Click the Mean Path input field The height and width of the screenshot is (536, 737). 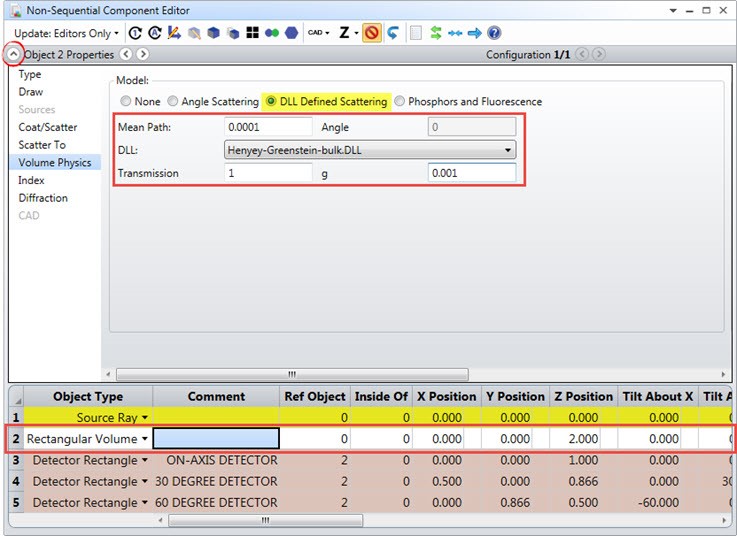(268, 127)
